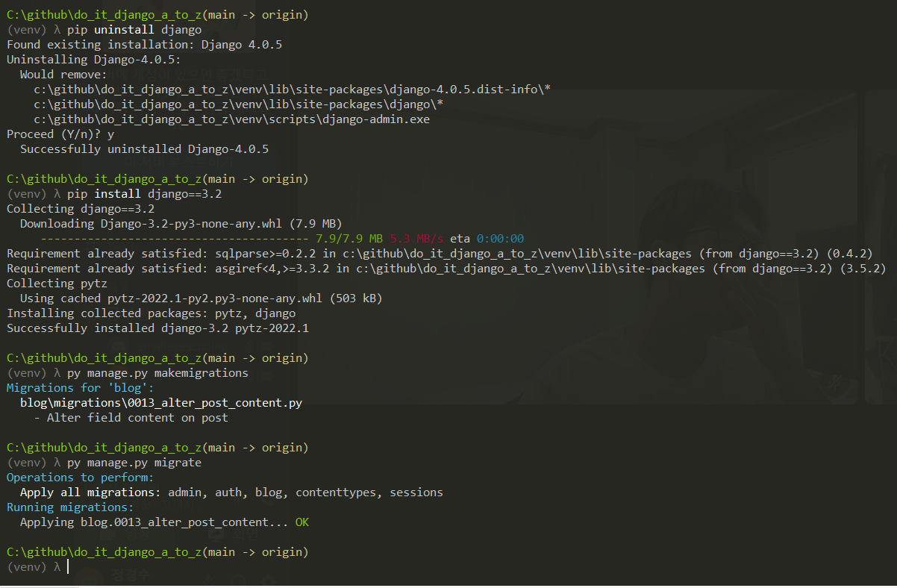Select 'Found existing installation: Django 4.0.5' line

pos(144,45)
